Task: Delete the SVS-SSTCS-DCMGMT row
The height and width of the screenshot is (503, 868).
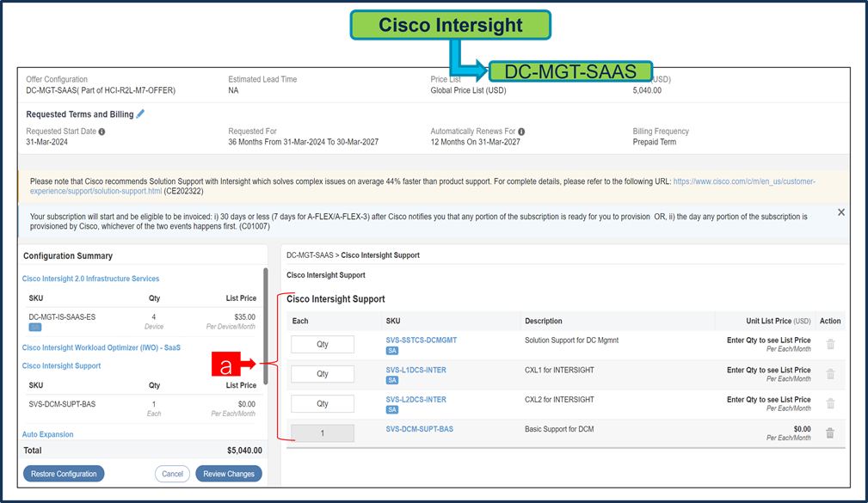Action: click(x=830, y=344)
